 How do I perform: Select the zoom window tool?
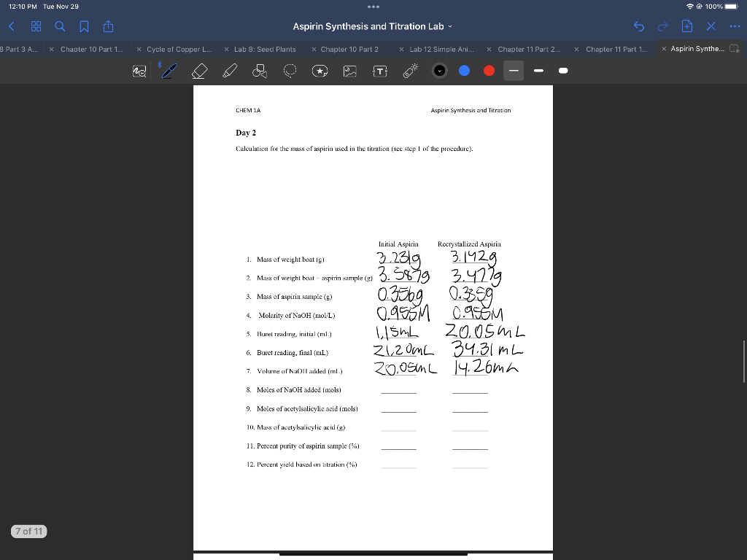139,71
